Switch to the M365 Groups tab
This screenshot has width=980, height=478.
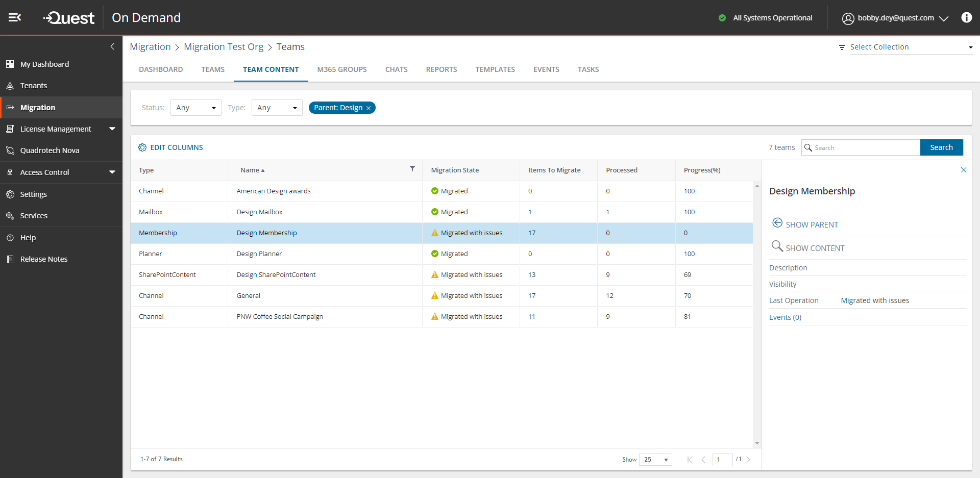(342, 69)
